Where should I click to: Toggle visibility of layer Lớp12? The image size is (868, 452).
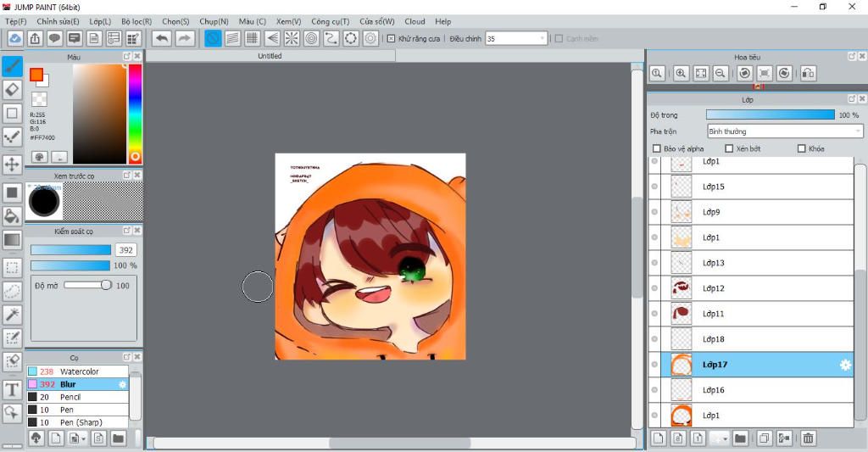click(654, 288)
